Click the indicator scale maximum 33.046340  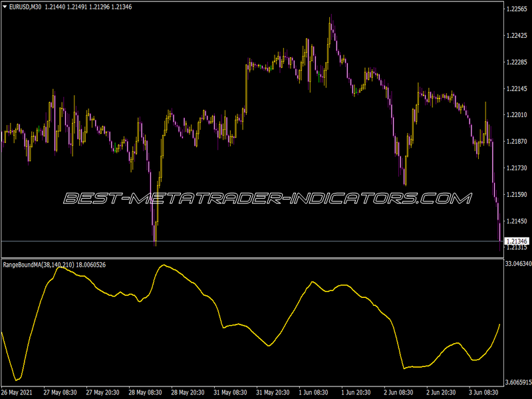coord(519,263)
